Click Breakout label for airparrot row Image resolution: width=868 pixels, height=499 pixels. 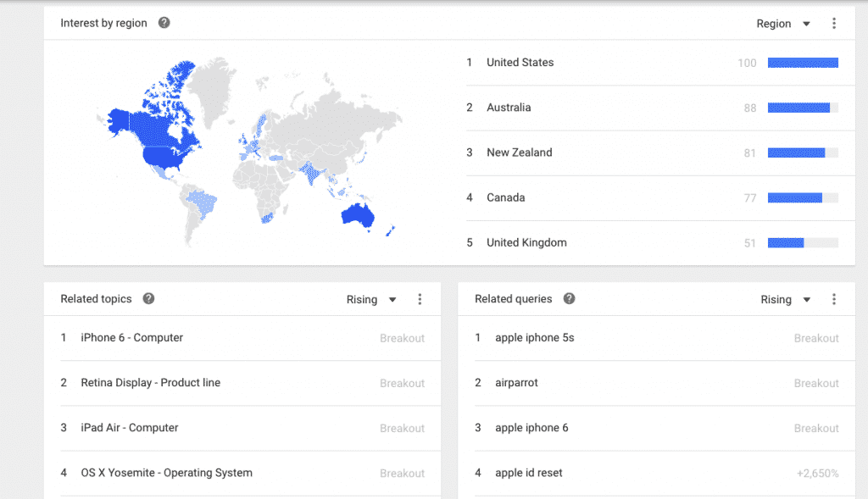816,384
